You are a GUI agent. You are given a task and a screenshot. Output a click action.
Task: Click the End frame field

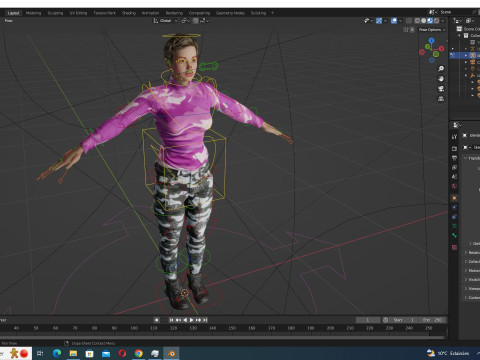pos(432,320)
